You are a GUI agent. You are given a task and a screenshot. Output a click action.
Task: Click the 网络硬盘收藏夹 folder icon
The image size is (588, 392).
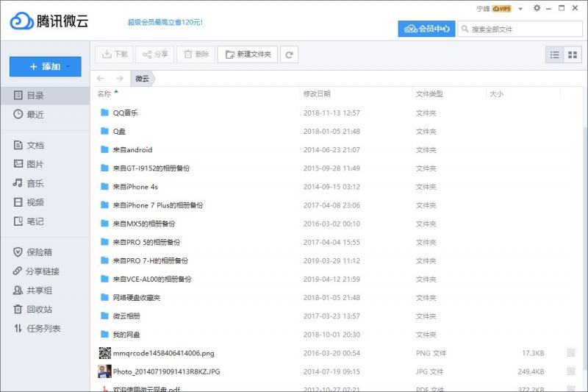104,297
